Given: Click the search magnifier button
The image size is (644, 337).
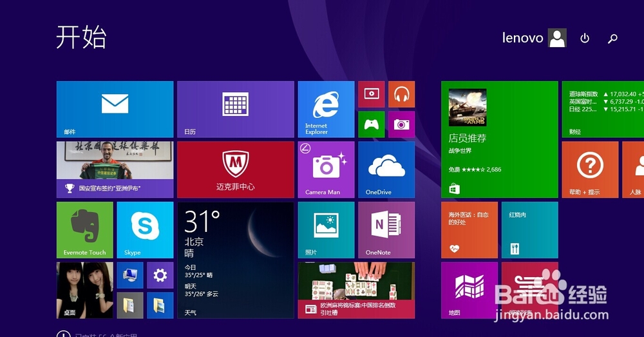Looking at the screenshot, I should tap(612, 38).
